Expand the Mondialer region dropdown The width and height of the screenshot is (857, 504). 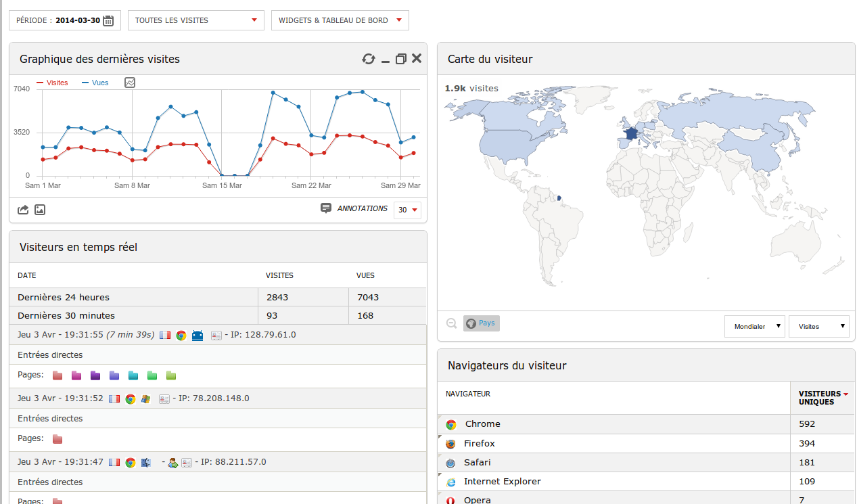click(x=754, y=326)
